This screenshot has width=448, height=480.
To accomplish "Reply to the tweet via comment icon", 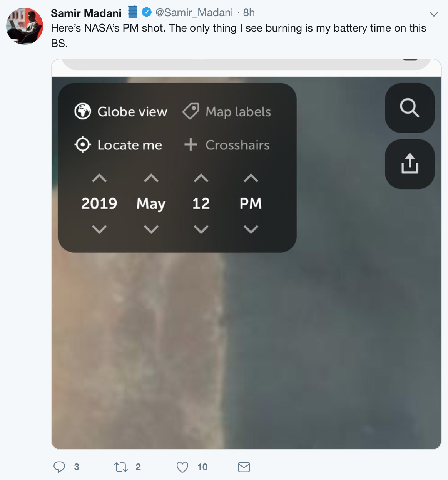I will [59, 467].
